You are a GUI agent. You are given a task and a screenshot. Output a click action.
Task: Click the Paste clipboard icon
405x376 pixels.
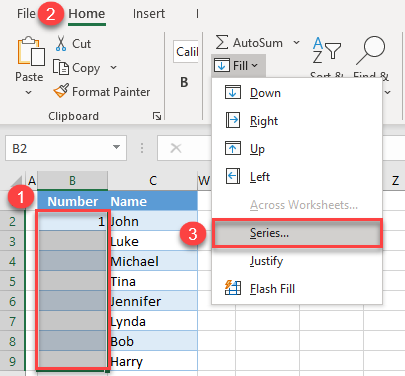[31, 51]
